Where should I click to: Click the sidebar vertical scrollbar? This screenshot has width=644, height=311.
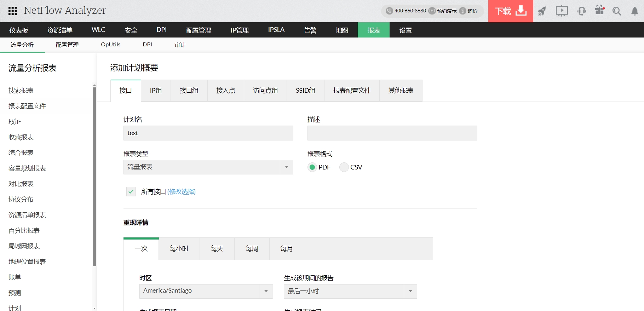94,176
